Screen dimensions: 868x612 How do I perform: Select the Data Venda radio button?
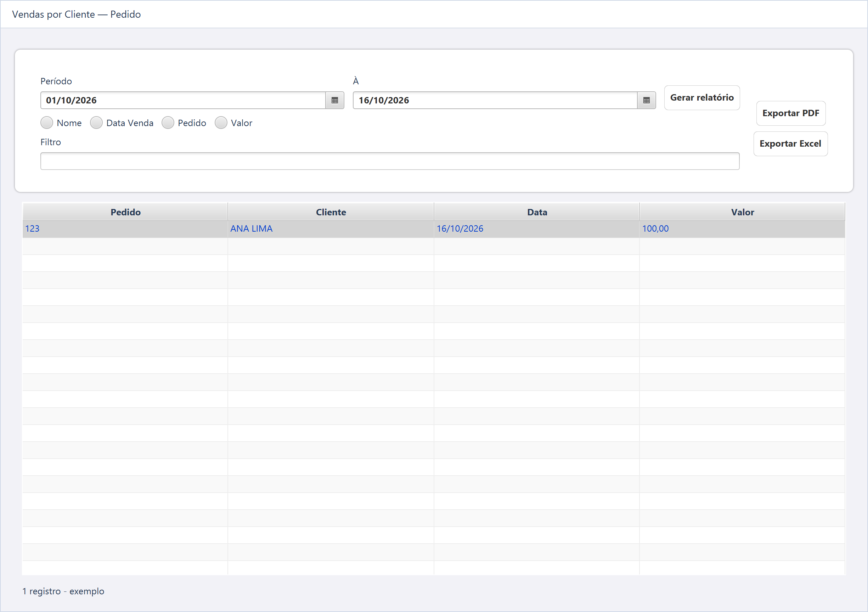coord(96,123)
